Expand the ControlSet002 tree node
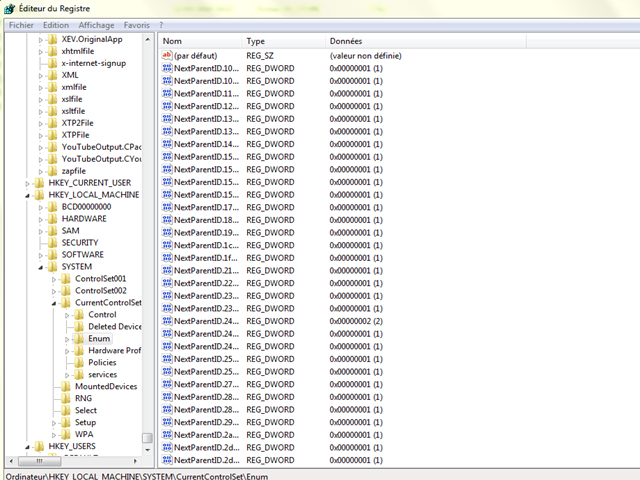Screen dimensions: 640x480 (x=55, y=291)
